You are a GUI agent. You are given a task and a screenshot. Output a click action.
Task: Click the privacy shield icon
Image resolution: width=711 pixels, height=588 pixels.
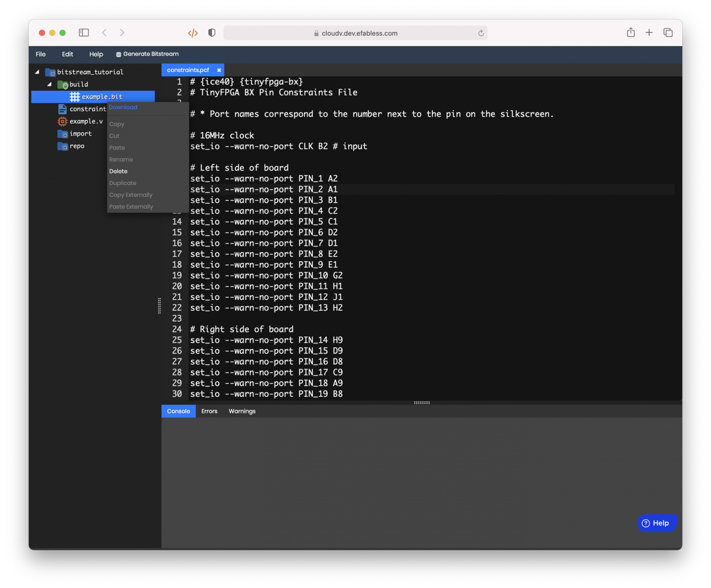tap(212, 33)
